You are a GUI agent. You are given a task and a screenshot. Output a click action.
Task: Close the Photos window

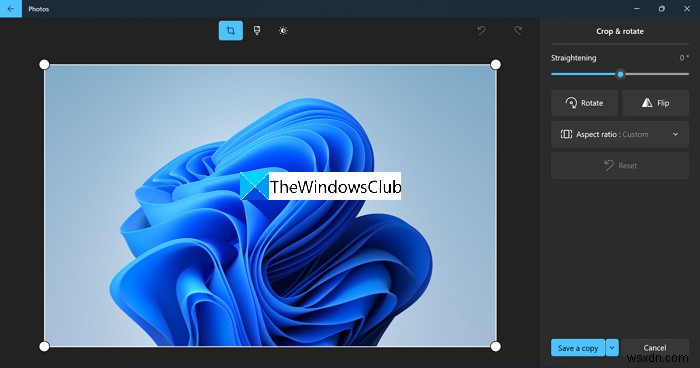point(687,9)
